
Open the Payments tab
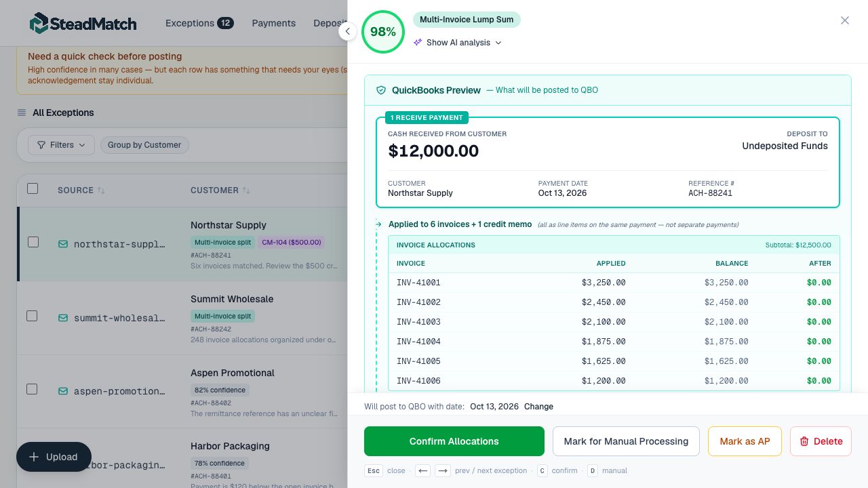pyautogui.click(x=274, y=23)
